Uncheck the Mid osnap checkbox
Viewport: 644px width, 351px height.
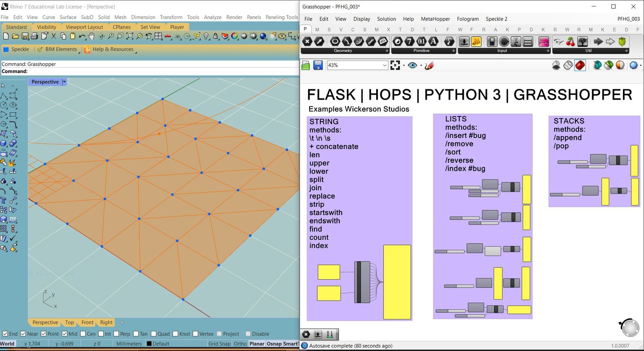pos(64,334)
